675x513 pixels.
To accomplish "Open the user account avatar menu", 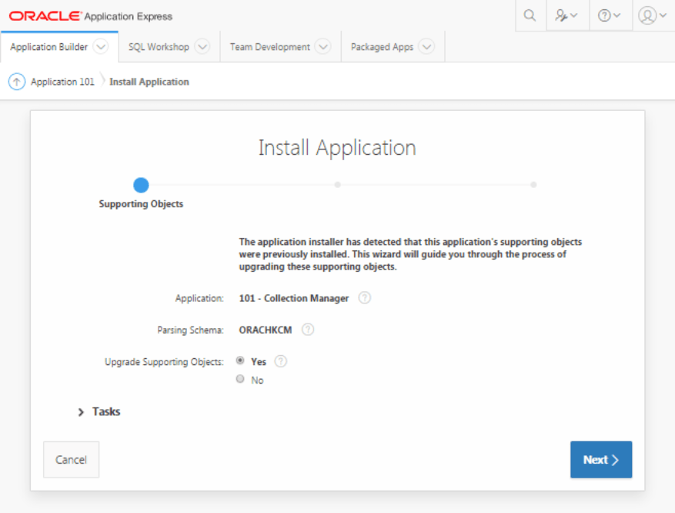I will (653, 16).
